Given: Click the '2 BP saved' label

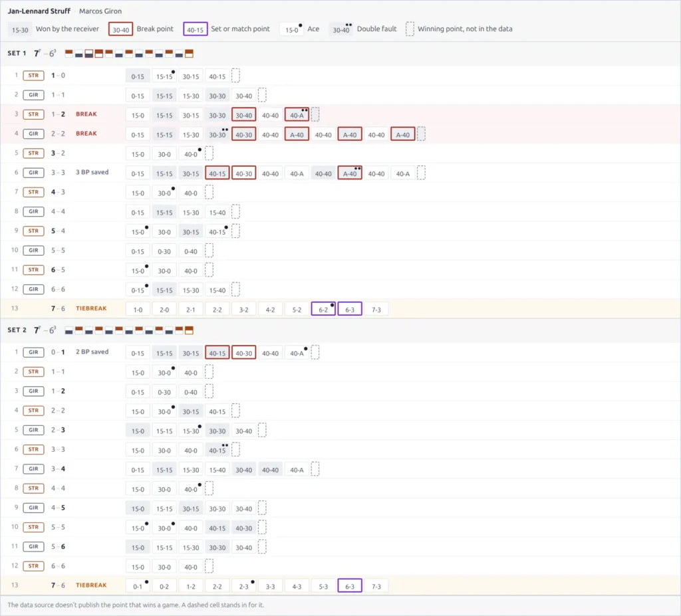Looking at the screenshot, I should [92, 352].
